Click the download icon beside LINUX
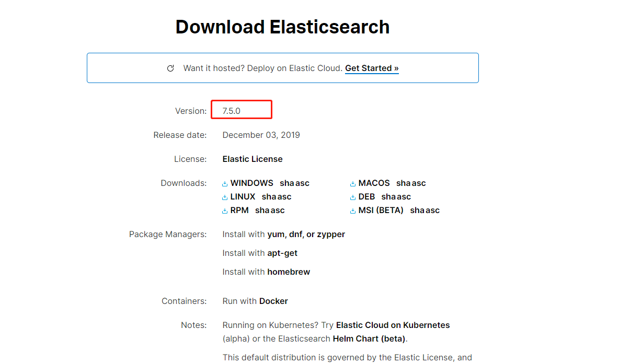Viewport: 642px width, 364px height. (225, 197)
